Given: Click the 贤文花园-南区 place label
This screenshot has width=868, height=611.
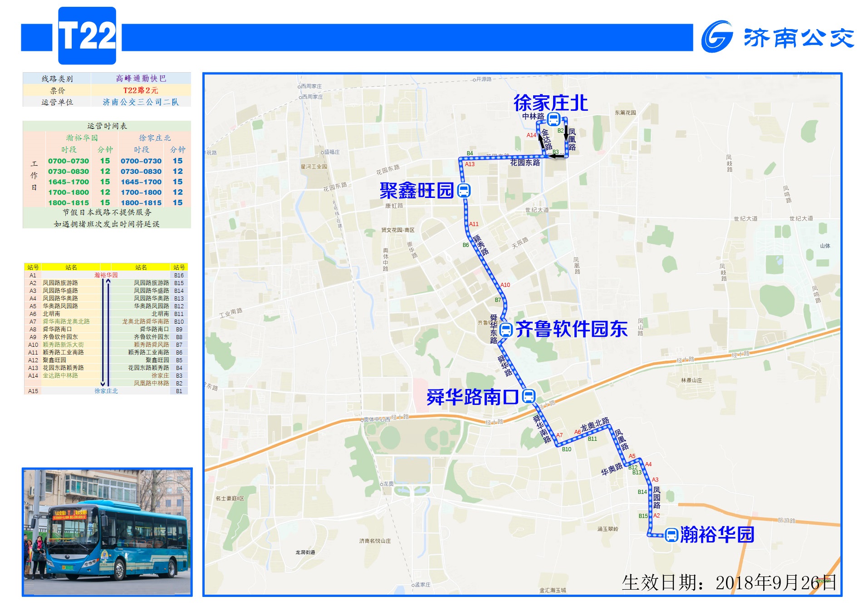Looking at the screenshot, I should pyautogui.click(x=398, y=230).
